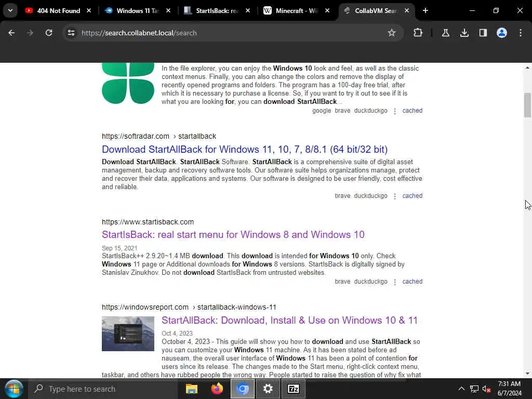Open Chrome Labs flask icon
This screenshot has height=399, width=532.
point(445,33)
